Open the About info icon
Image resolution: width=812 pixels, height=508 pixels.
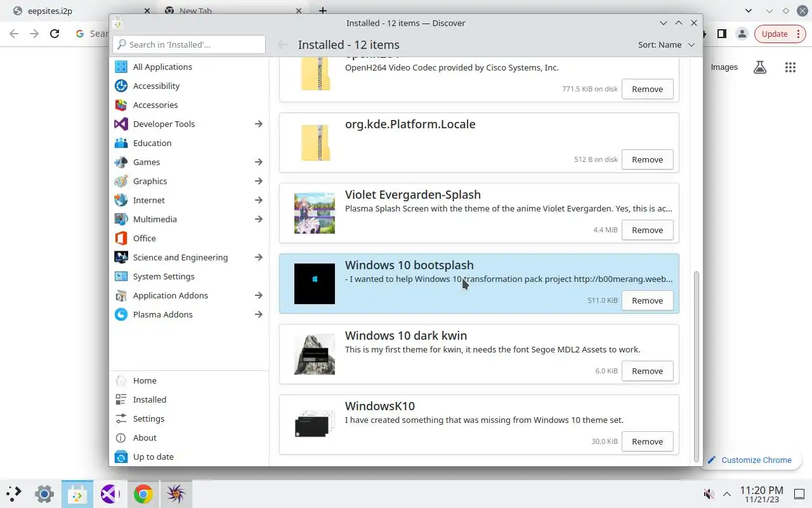121,438
